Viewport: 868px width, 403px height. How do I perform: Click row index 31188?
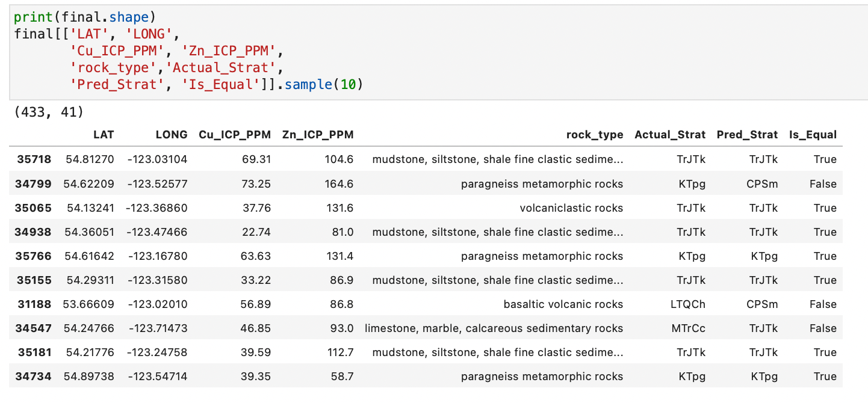[33, 304]
